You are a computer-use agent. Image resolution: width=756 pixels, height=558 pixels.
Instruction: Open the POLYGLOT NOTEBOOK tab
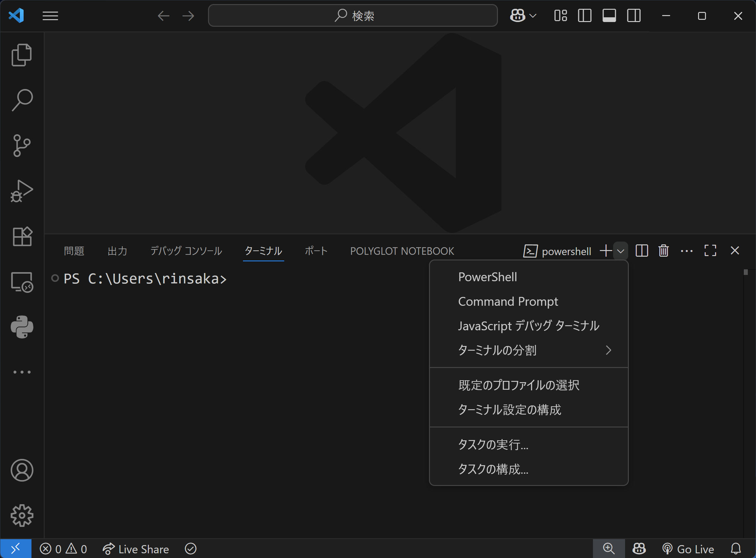(x=402, y=251)
